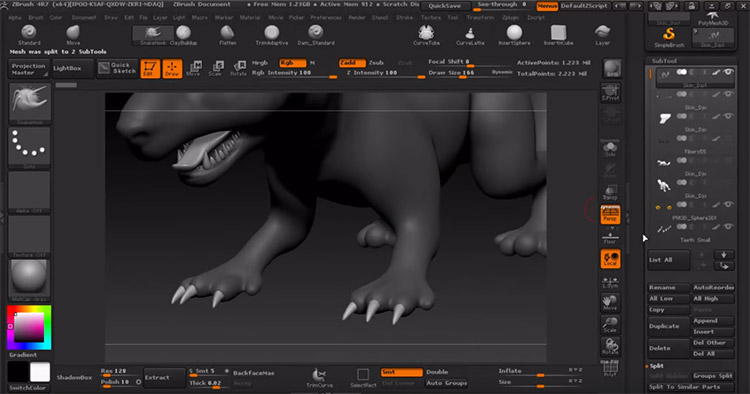Select the ClayBuildup brush

(x=183, y=35)
